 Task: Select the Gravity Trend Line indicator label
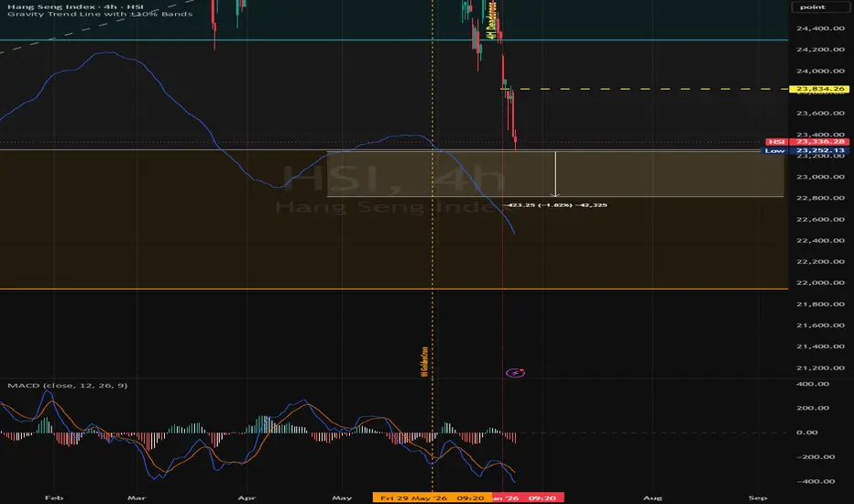tap(100, 14)
